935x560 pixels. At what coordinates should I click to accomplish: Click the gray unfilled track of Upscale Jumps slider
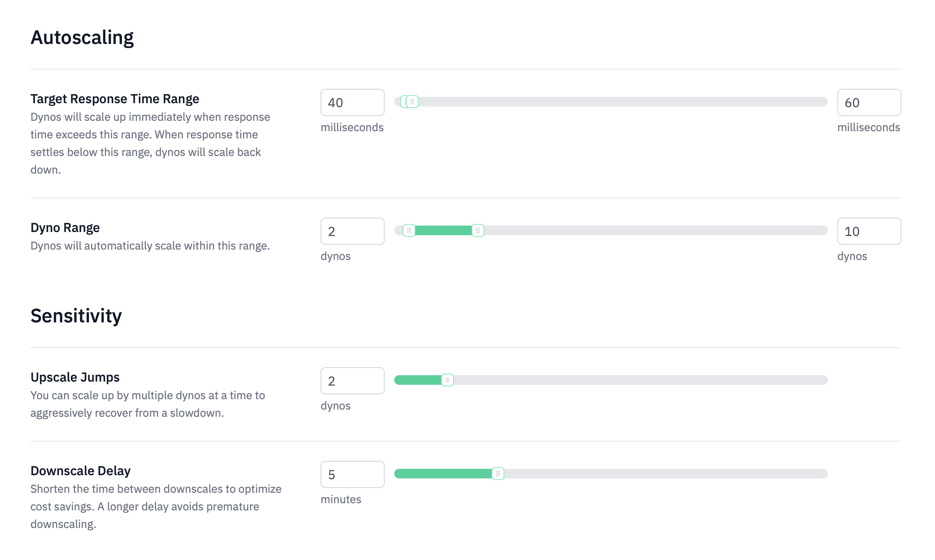(x=640, y=380)
